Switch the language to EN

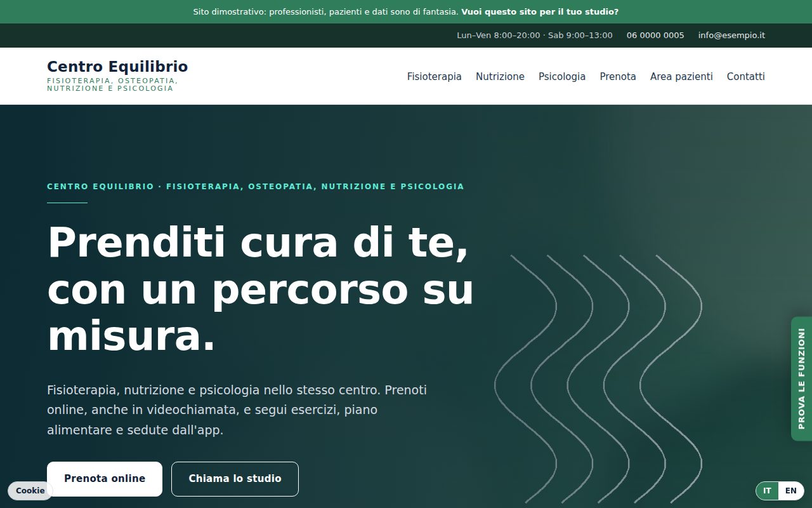[x=791, y=491]
